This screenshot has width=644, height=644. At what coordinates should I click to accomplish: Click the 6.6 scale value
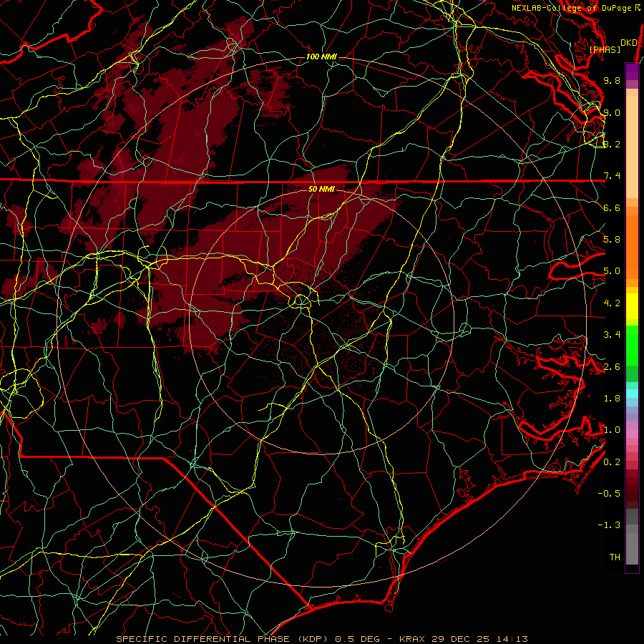612,208
